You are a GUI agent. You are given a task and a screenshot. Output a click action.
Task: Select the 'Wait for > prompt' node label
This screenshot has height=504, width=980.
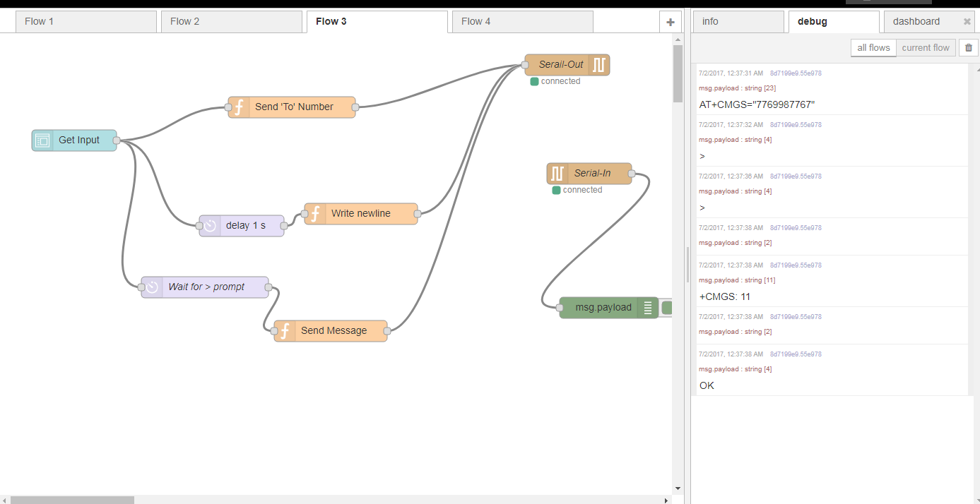[x=206, y=287]
